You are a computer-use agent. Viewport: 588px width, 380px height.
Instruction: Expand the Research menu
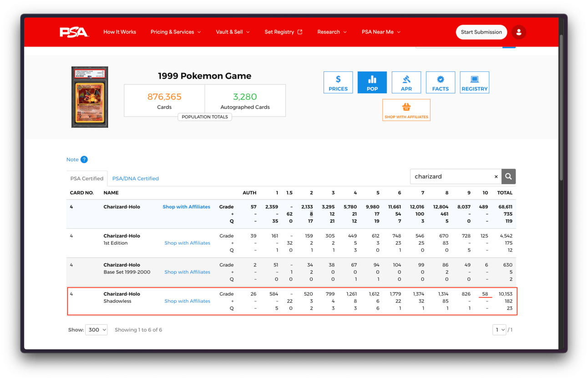tap(332, 32)
